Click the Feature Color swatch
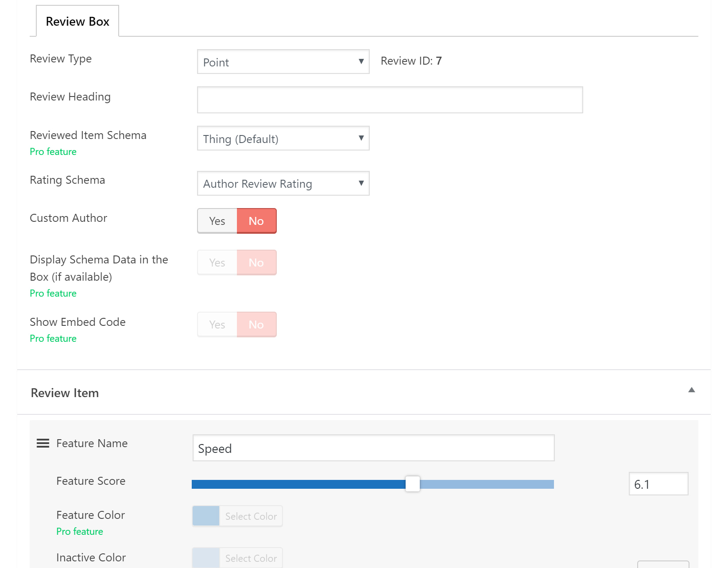The image size is (728, 568). point(205,516)
